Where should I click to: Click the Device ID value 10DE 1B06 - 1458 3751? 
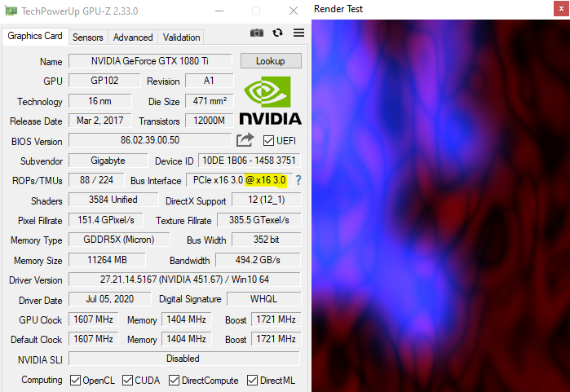[x=250, y=161]
